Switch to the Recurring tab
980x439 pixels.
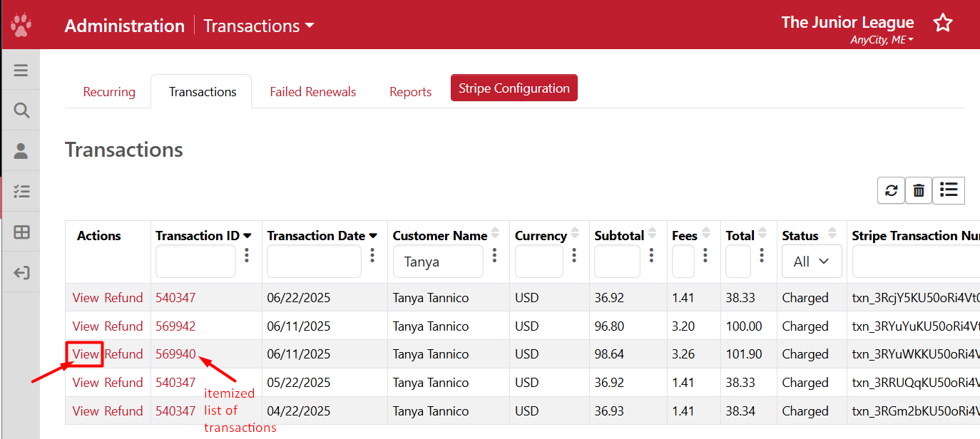pyautogui.click(x=109, y=92)
